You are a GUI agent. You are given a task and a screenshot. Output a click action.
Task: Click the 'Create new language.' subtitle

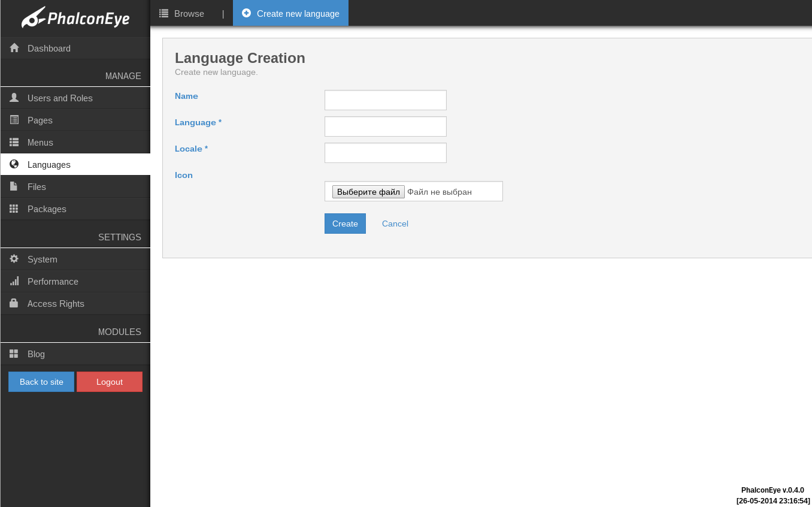216,73
